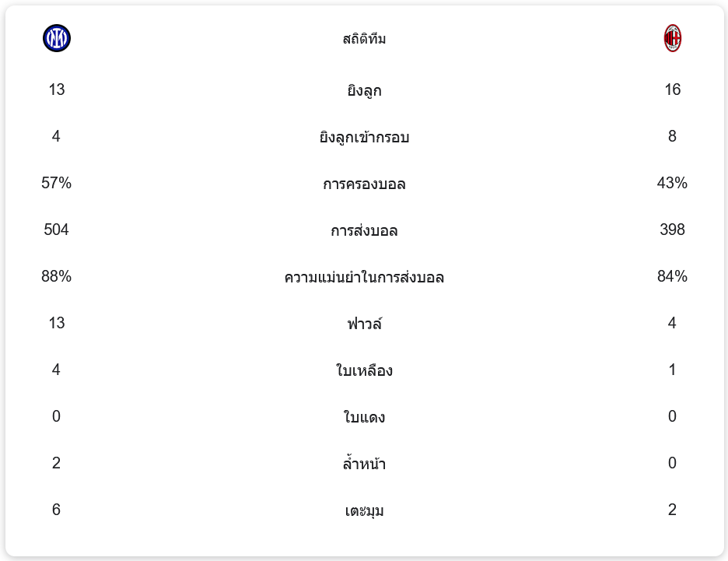Click AC Milan's 84% pass accuracy value

point(672,276)
